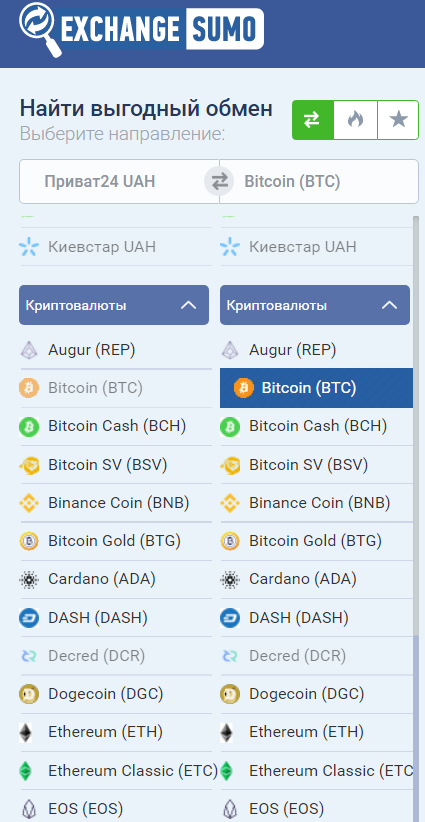Choose Bitcoin Cash (BCH) in left column
The width and height of the screenshot is (425, 822).
pos(116,426)
